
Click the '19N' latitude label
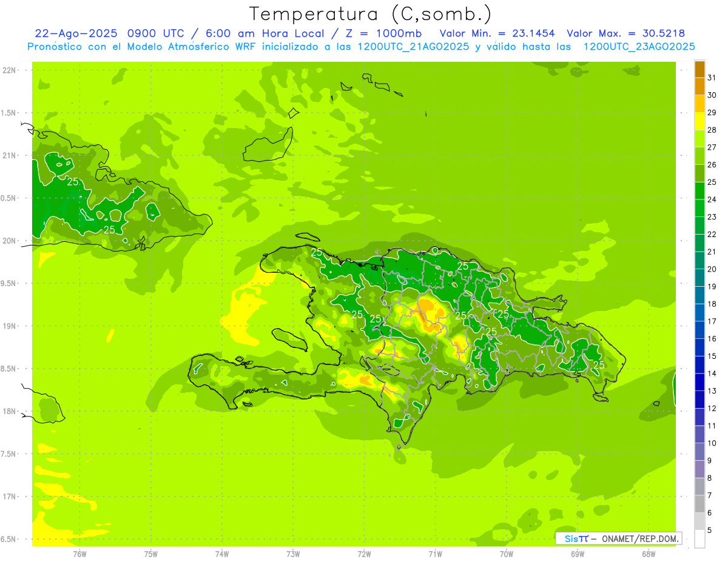point(10,326)
